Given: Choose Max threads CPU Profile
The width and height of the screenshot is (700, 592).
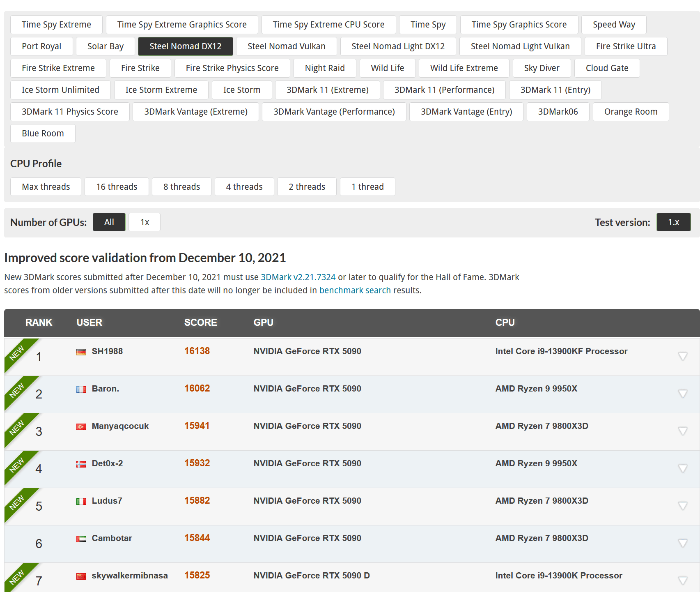Looking at the screenshot, I should click(x=46, y=187).
